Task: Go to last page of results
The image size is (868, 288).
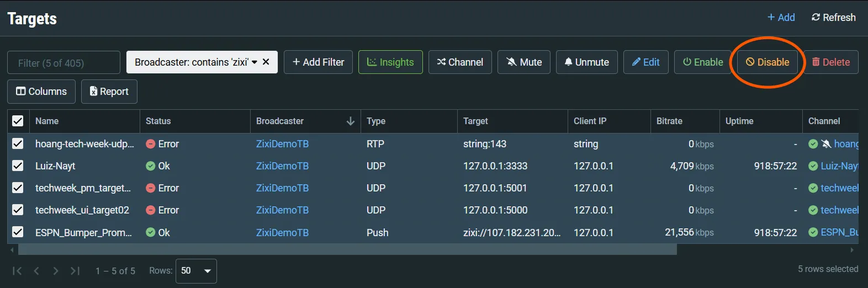Action: 75,271
